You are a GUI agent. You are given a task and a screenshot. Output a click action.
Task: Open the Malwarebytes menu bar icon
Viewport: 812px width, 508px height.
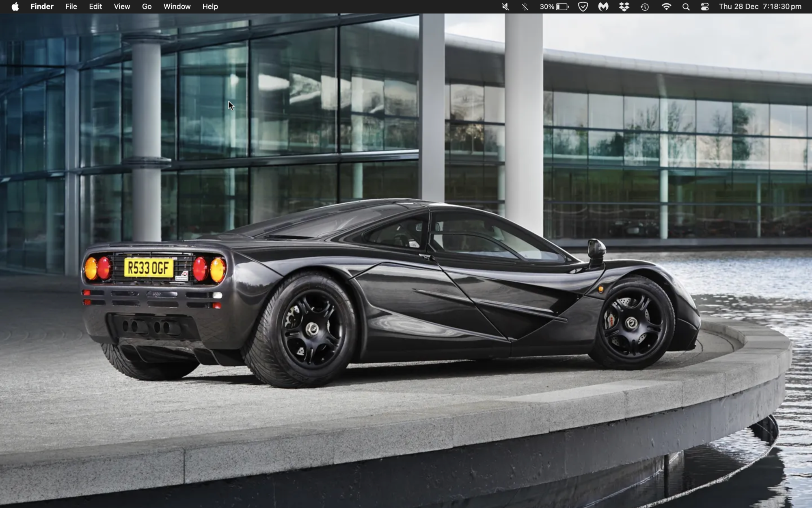(603, 7)
